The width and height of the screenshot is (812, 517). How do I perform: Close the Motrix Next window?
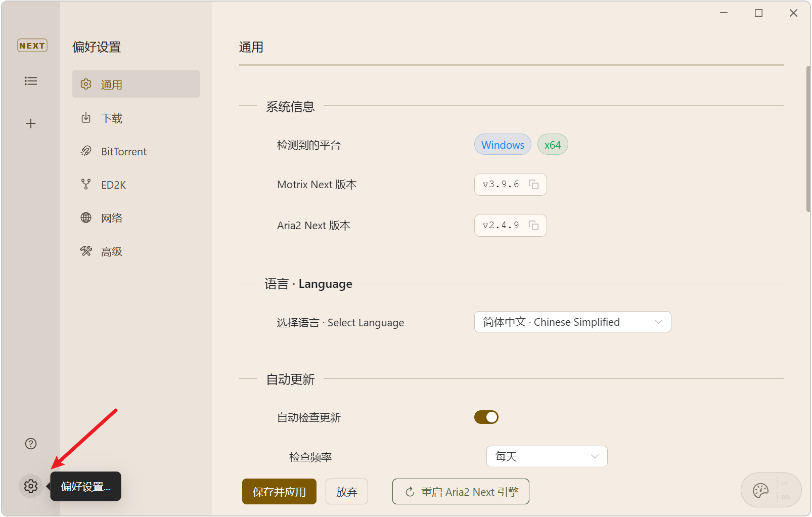pos(793,13)
